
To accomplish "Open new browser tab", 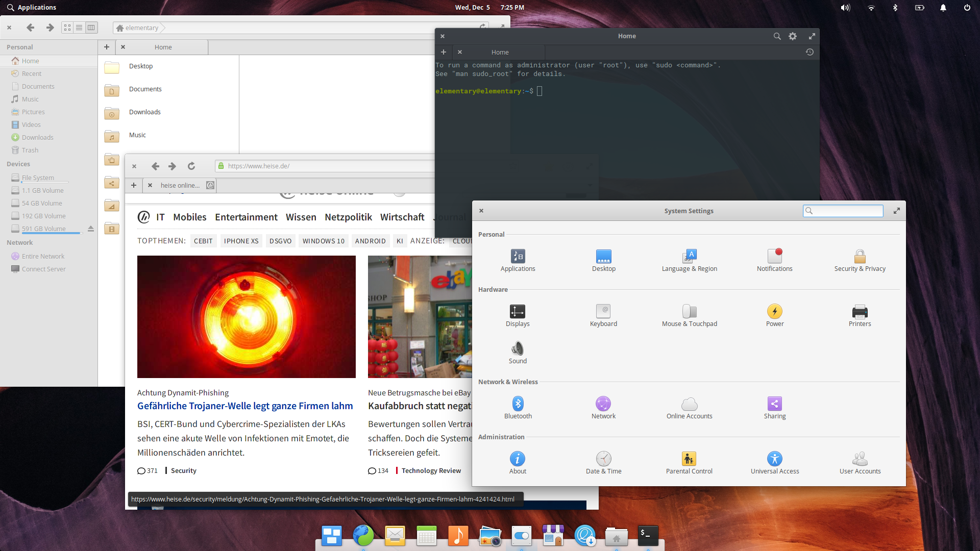I will 134,185.
